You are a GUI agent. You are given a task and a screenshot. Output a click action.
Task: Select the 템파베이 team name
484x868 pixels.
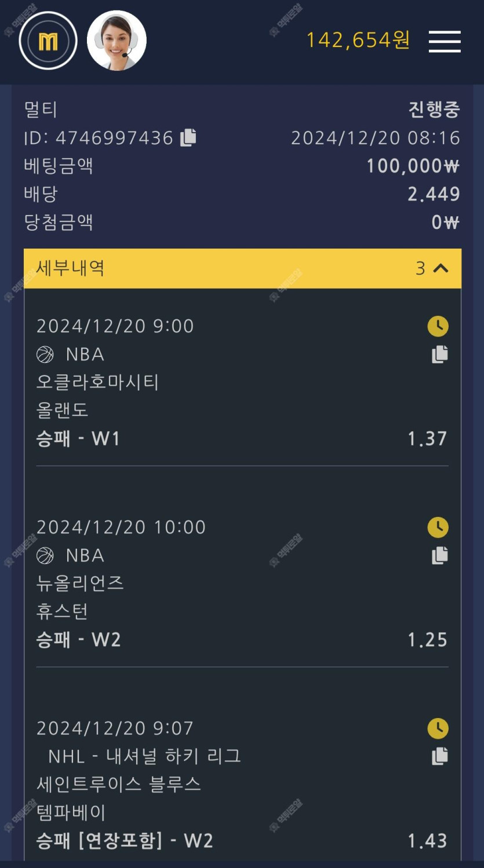click(x=71, y=812)
